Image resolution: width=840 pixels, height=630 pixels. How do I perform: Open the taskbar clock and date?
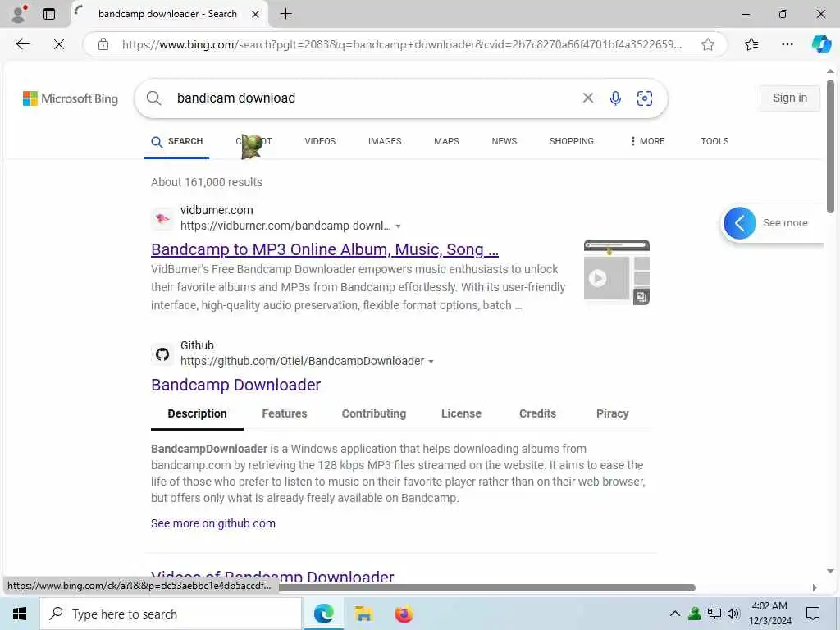(769, 614)
